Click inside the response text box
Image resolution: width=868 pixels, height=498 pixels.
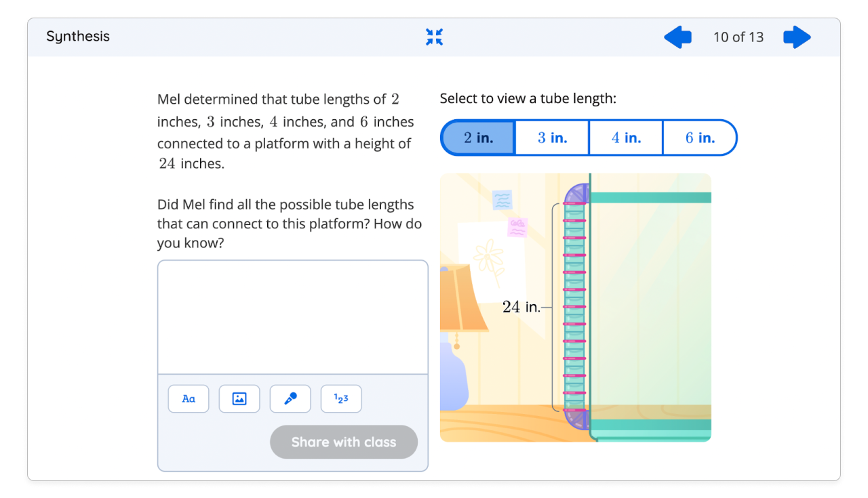[292, 315]
